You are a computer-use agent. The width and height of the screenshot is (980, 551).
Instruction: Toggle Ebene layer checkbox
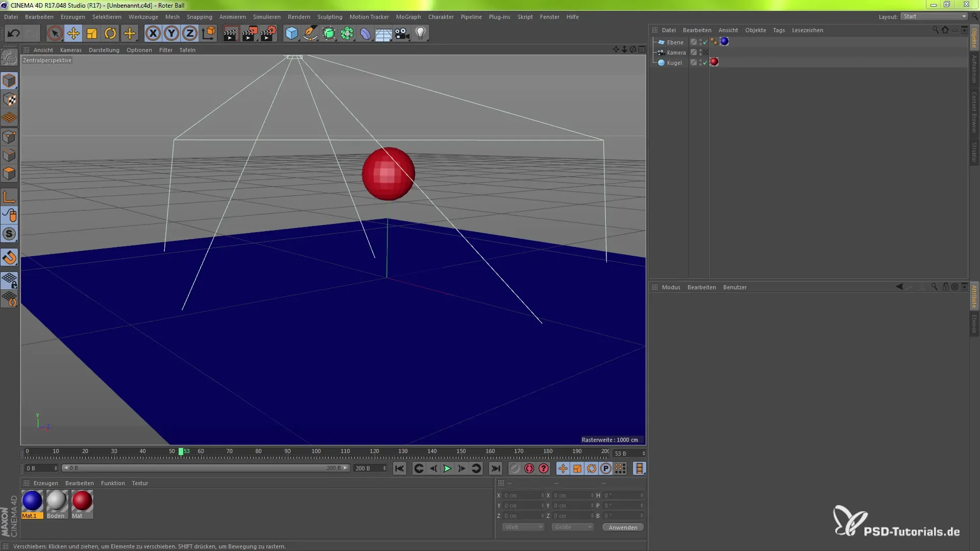[693, 42]
